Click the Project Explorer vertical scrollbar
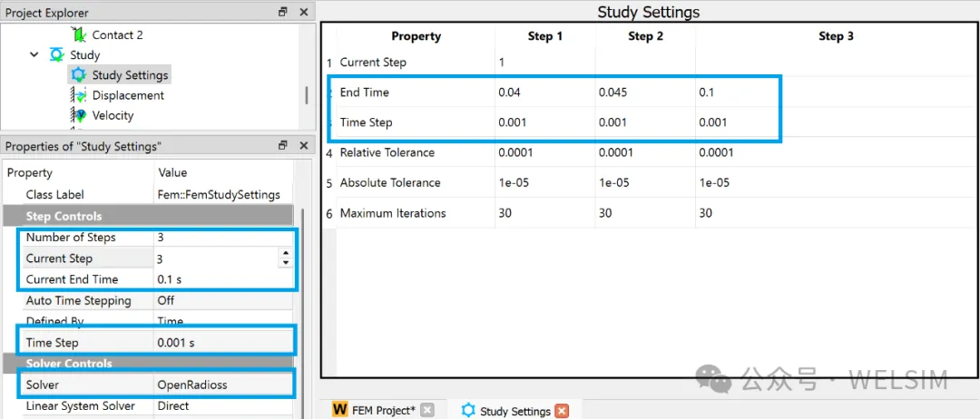 (307, 95)
